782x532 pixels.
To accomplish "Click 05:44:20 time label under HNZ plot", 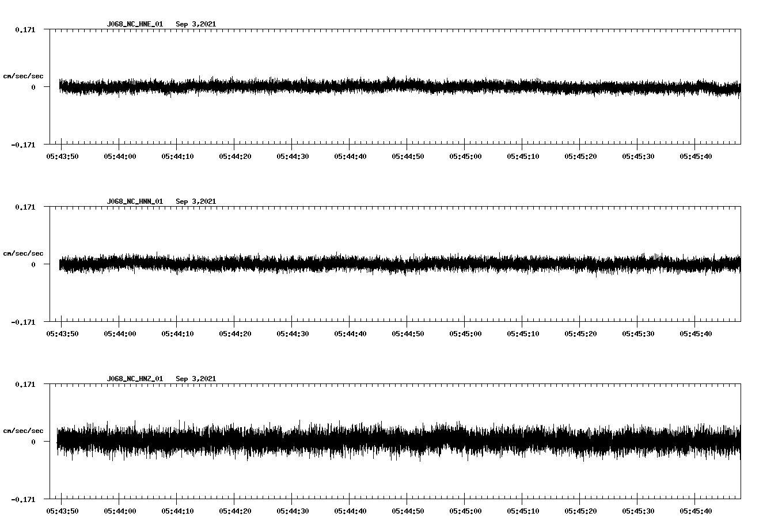I will pyautogui.click(x=235, y=511).
